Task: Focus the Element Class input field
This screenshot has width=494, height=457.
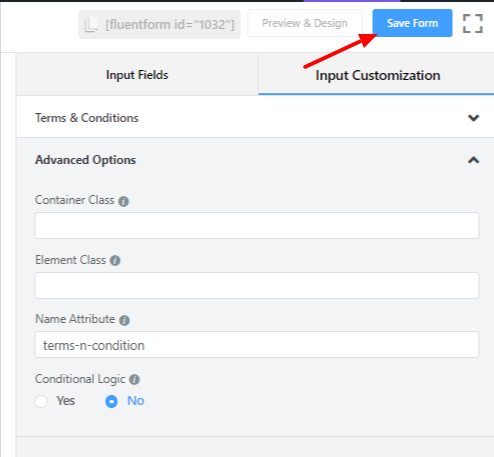Action: tap(257, 285)
